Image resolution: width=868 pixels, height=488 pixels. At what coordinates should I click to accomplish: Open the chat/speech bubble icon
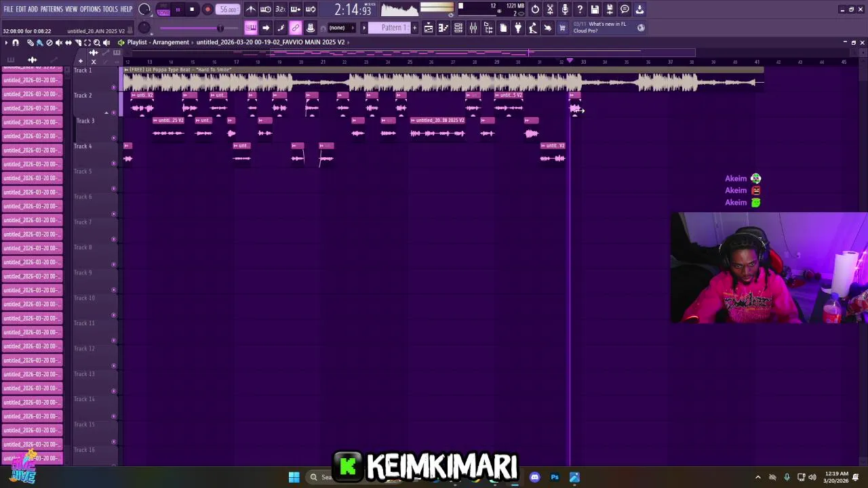point(625,9)
